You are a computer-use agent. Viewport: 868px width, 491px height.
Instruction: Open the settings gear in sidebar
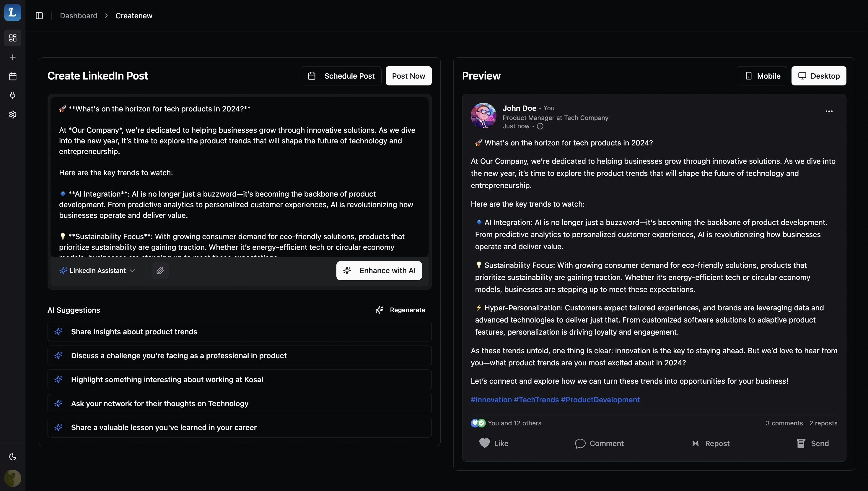13,115
